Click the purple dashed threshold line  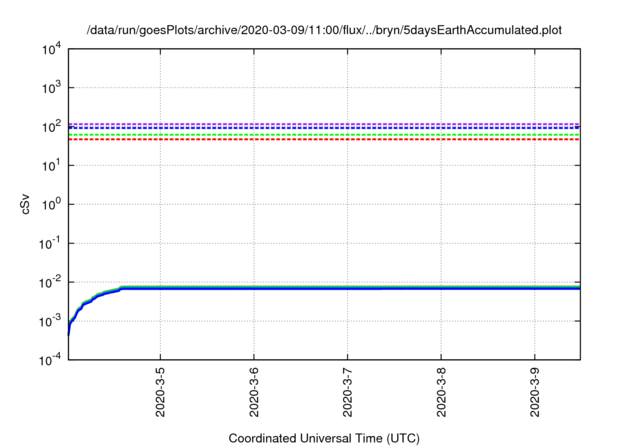click(324, 124)
